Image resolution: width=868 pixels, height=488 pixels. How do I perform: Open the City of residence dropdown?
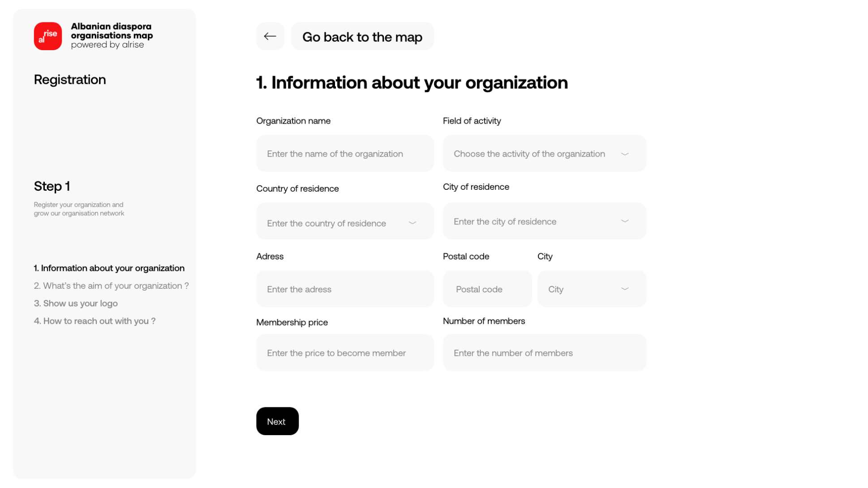[x=544, y=221]
